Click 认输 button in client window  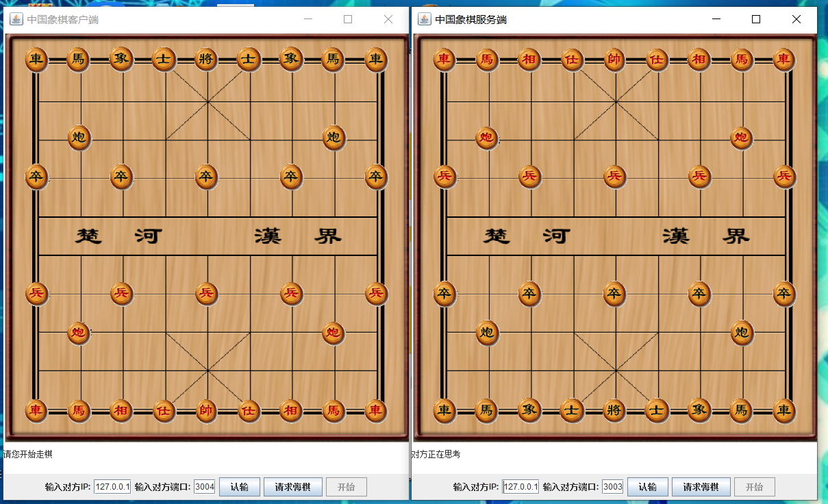[x=240, y=487]
